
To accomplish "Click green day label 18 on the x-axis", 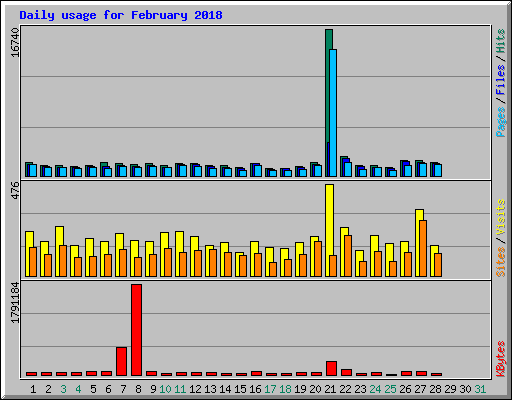I will [x=285, y=389].
